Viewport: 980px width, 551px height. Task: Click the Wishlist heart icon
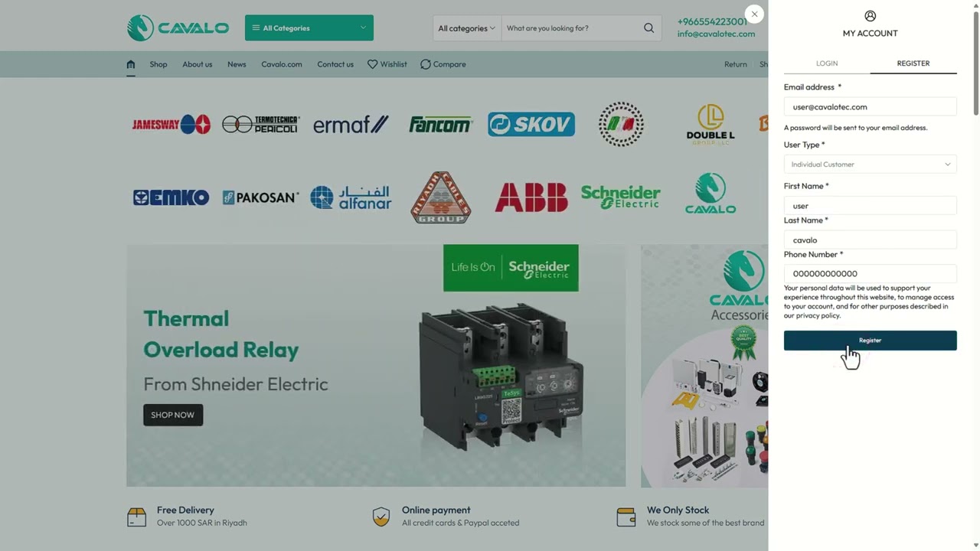pos(373,64)
